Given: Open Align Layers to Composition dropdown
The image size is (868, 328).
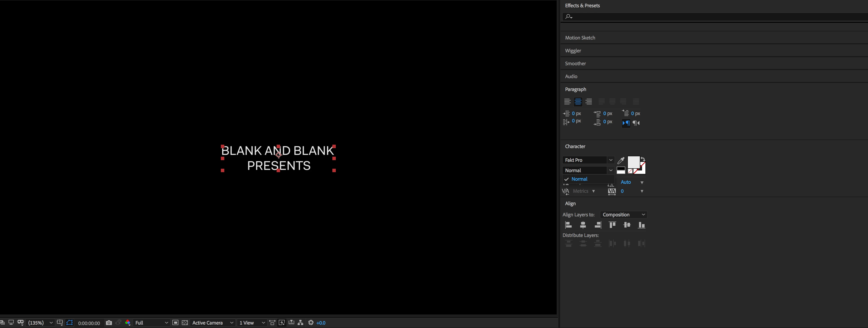Looking at the screenshot, I should [x=623, y=215].
